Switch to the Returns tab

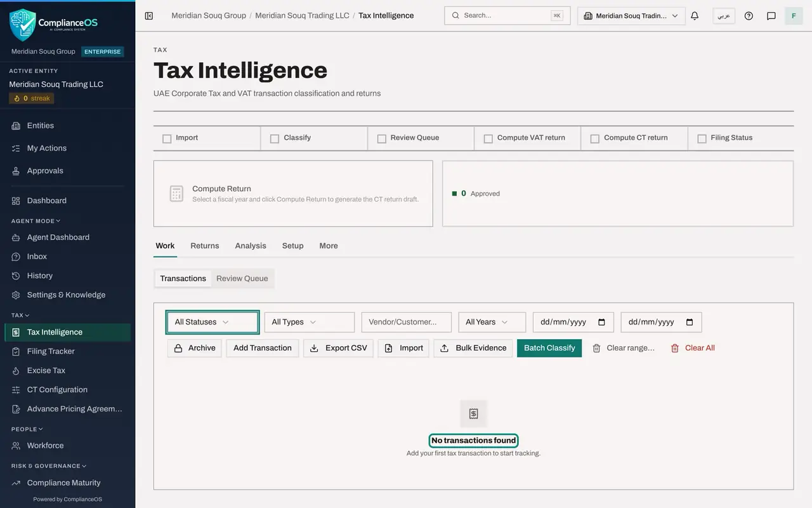point(205,246)
